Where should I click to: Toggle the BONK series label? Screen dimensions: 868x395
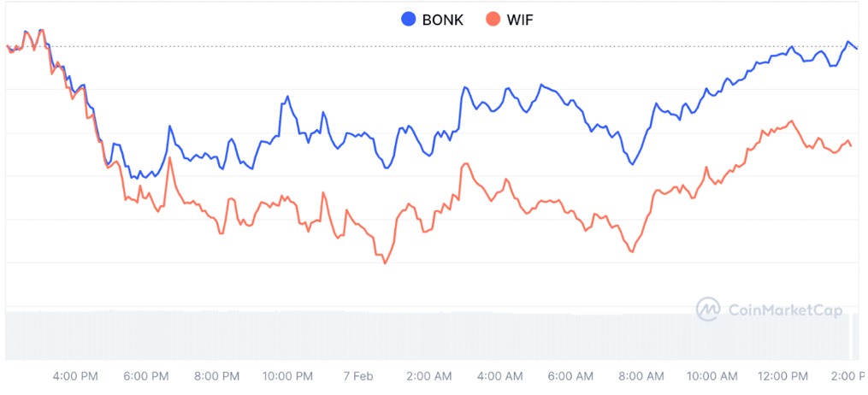(x=442, y=19)
